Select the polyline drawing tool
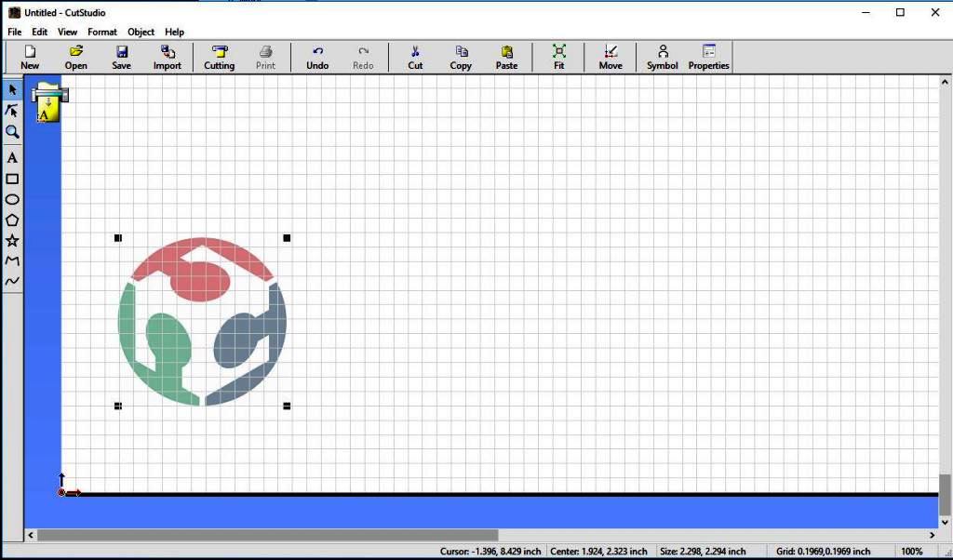Image resolution: width=953 pixels, height=560 pixels. 12,260
